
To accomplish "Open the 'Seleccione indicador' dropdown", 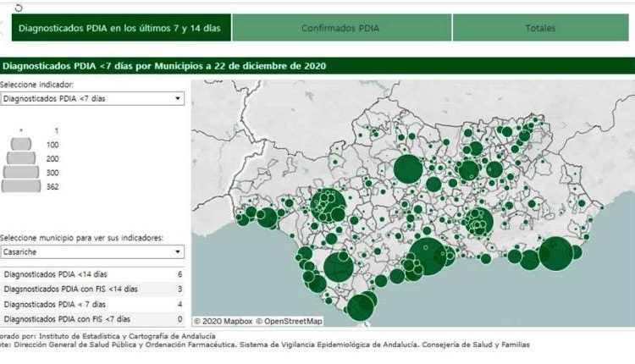I will tap(91, 98).
